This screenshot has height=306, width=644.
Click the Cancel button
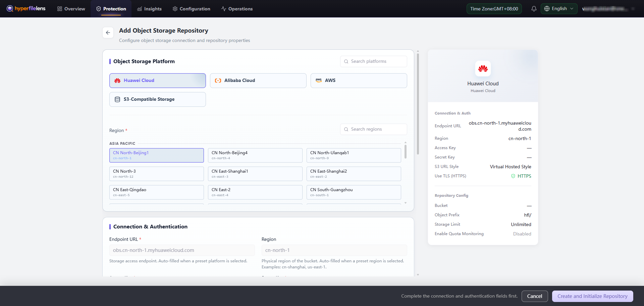(535, 296)
